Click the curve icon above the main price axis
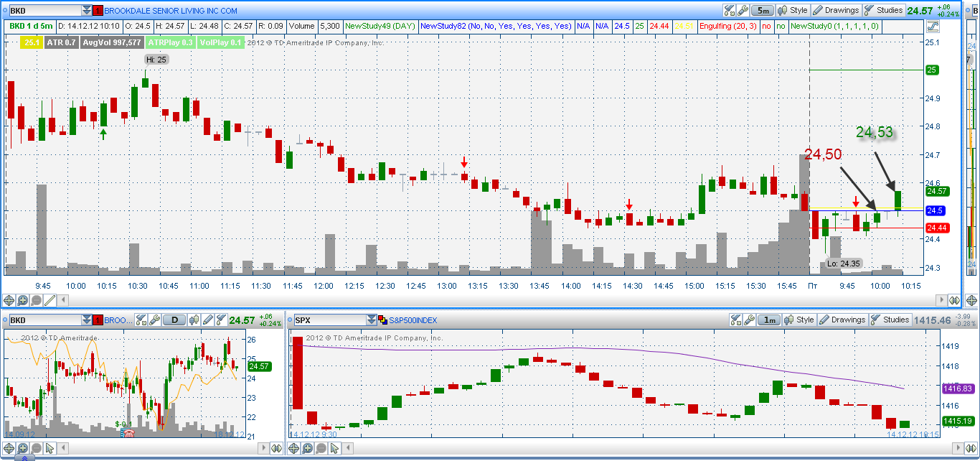This screenshot has width=980, height=461. point(933,27)
